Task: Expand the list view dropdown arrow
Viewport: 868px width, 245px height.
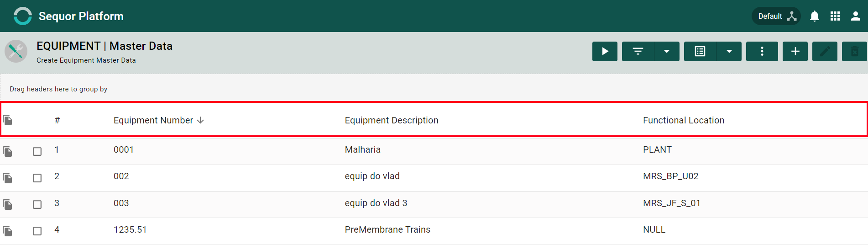Action: (729, 51)
